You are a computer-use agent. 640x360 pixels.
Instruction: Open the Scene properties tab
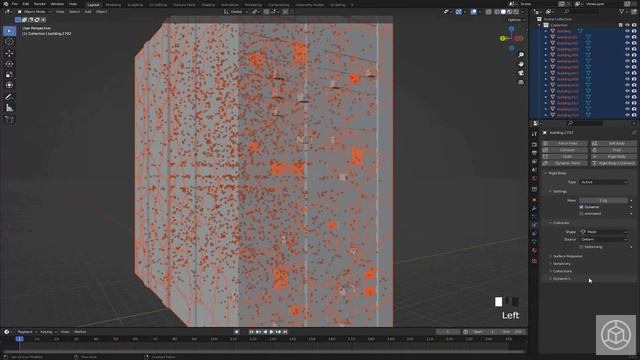click(x=534, y=170)
